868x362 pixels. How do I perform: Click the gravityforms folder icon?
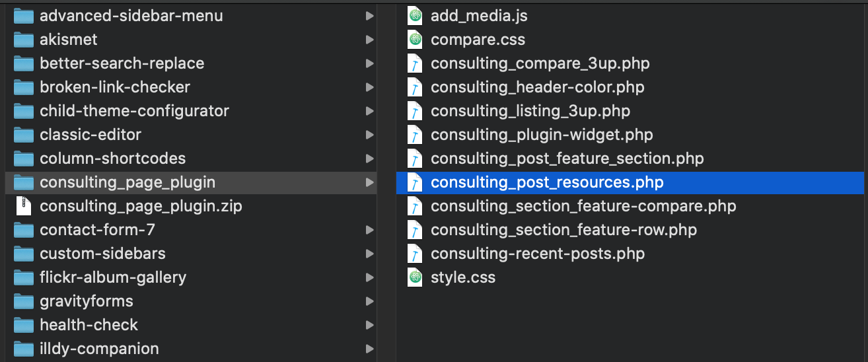(24, 301)
